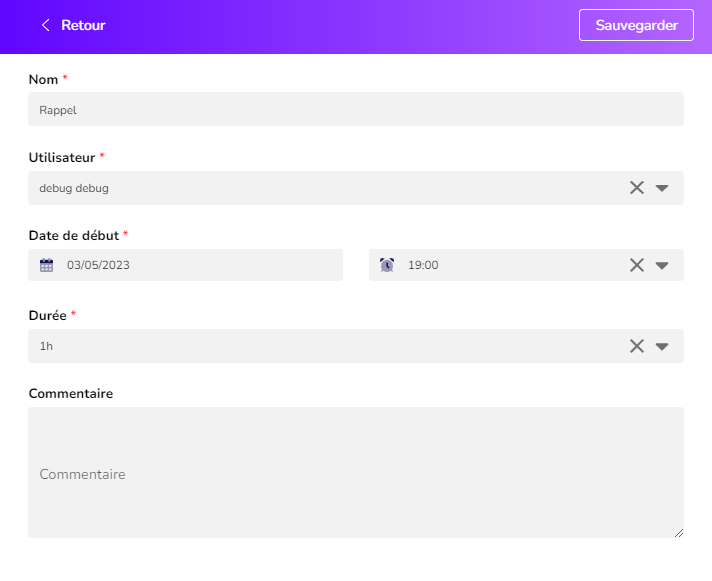Clear the Durée value with X

tap(636, 346)
